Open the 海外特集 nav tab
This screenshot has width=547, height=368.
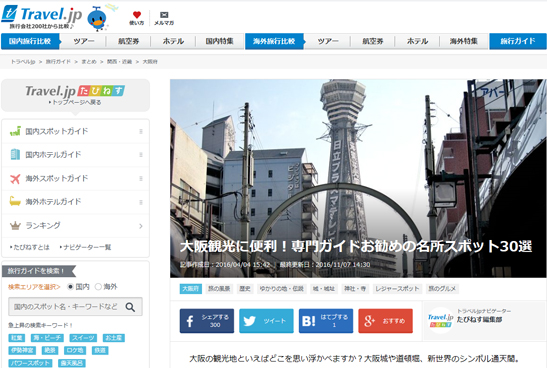pyautogui.click(x=464, y=41)
